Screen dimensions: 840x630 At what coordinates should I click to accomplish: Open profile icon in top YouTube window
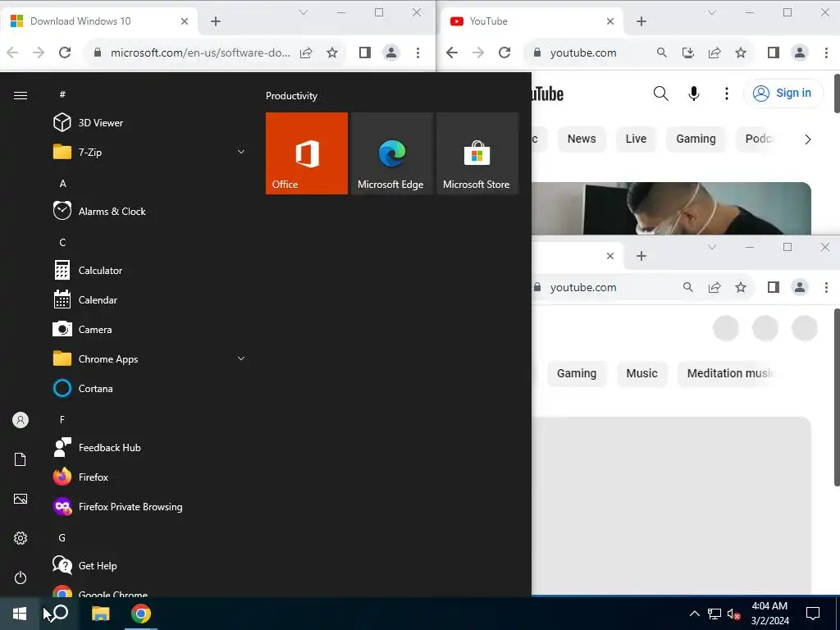pos(800,52)
